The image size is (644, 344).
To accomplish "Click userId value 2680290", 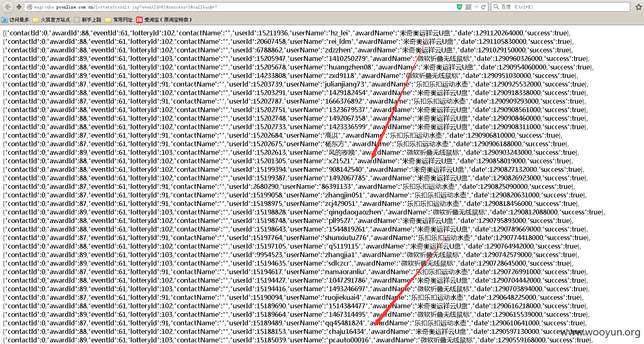I will click(265, 186).
